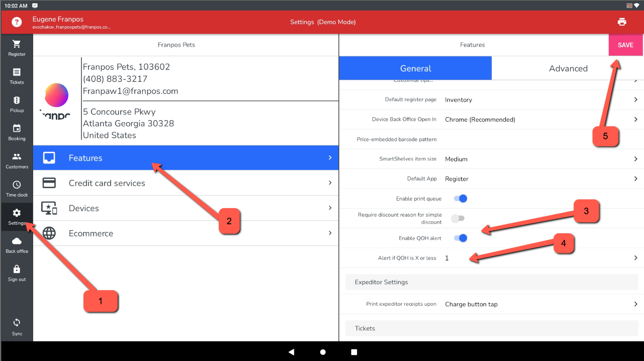
Task: Expand Default register page Inventory chevron
Action: click(x=636, y=100)
